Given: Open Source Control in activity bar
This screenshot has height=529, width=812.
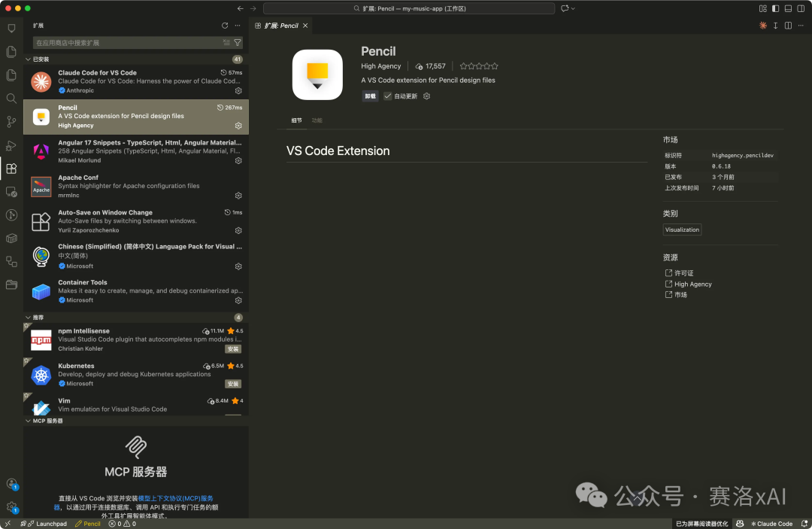Looking at the screenshot, I should [x=11, y=122].
